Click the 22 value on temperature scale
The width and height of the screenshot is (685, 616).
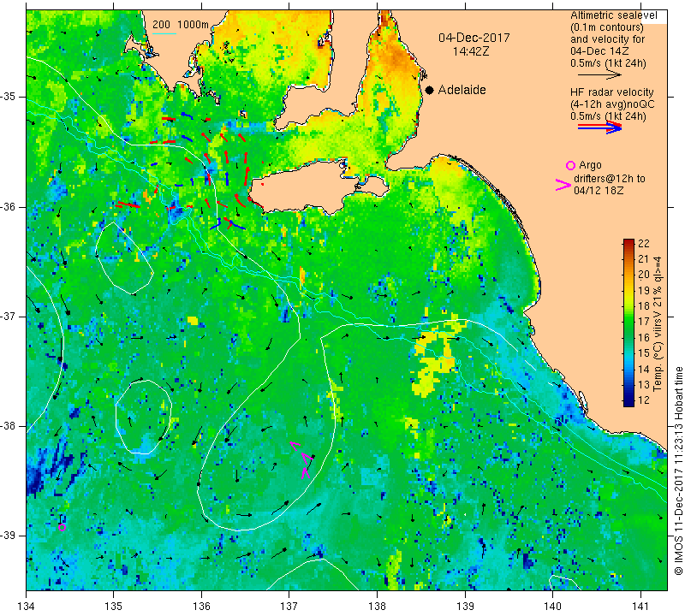pyautogui.click(x=644, y=244)
